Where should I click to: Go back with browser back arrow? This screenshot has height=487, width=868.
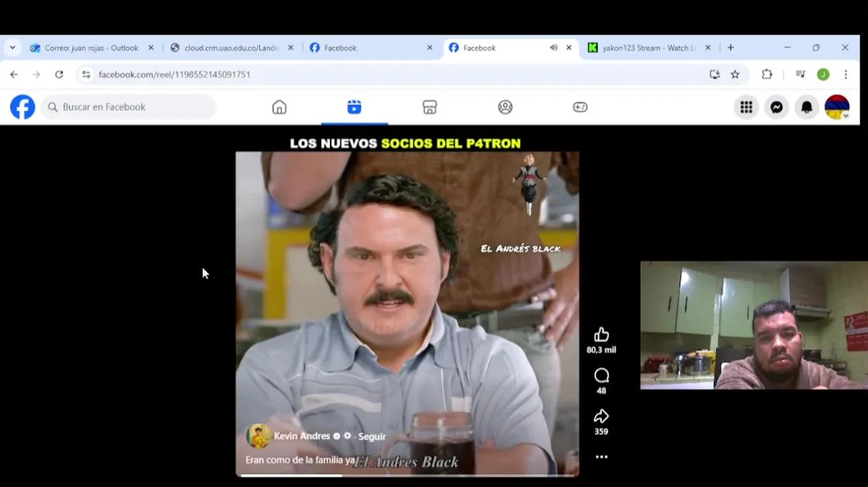tap(14, 74)
